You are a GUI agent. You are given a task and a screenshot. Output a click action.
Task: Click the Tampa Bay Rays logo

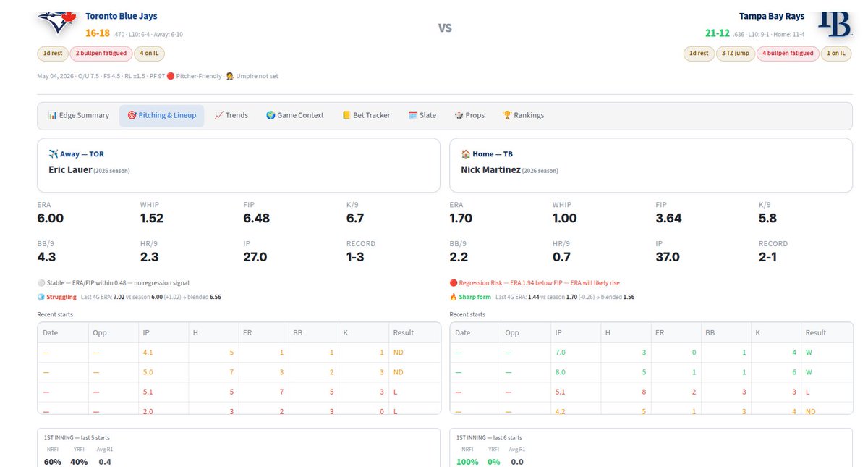[x=834, y=23]
